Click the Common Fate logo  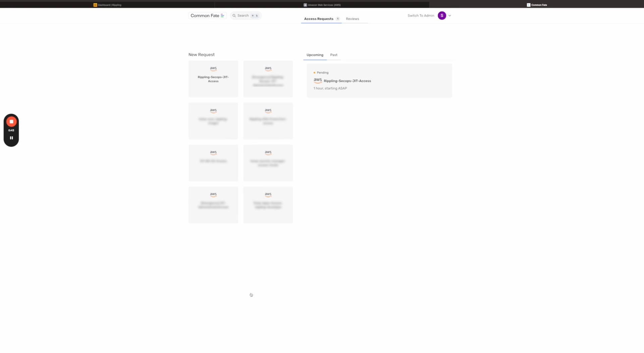(207, 15)
